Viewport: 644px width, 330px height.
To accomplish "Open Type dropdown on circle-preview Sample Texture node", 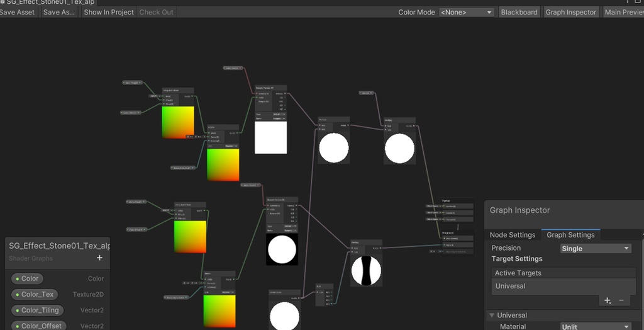I will pyautogui.click(x=291, y=226).
